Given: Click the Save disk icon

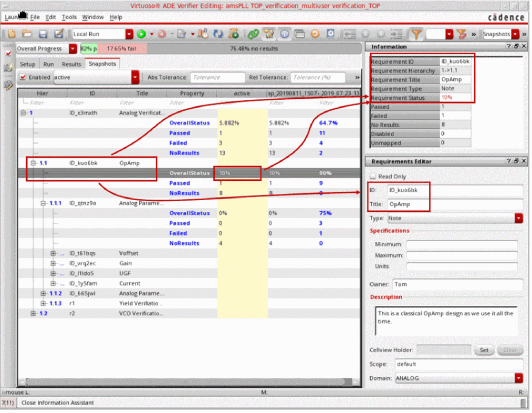Looking at the screenshot, I should pos(43,34).
